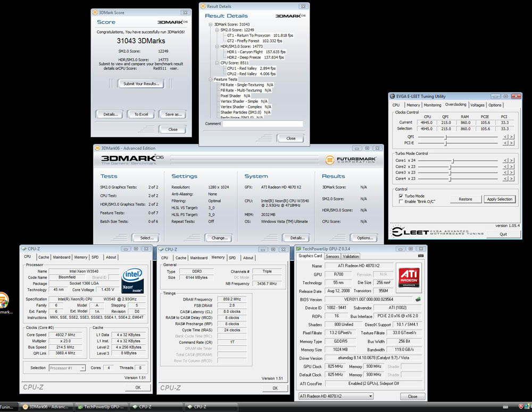Click the Result Details window title icon
This screenshot has height=412, width=532.
pos(203,6)
